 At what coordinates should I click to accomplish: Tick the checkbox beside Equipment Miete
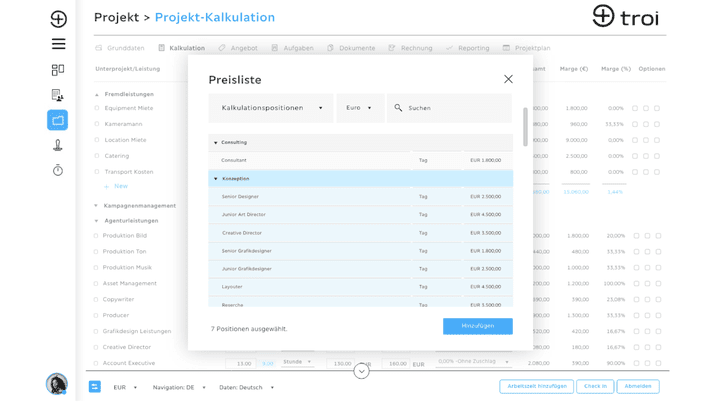pyautogui.click(x=96, y=108)
